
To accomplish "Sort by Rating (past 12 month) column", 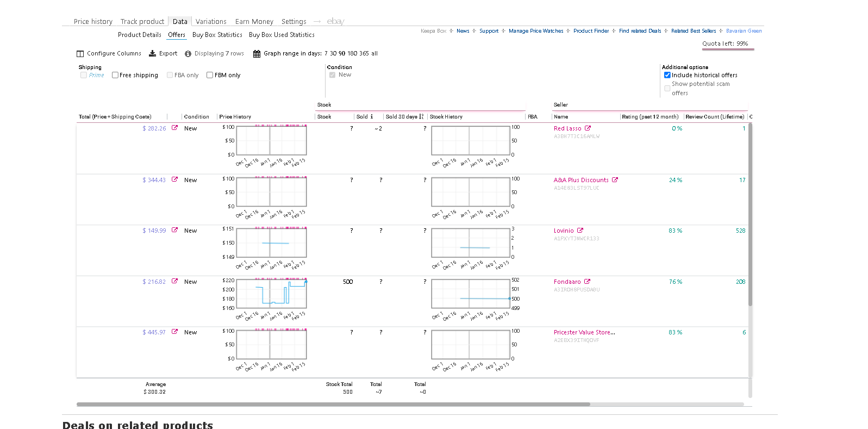I will pos(650,117).
